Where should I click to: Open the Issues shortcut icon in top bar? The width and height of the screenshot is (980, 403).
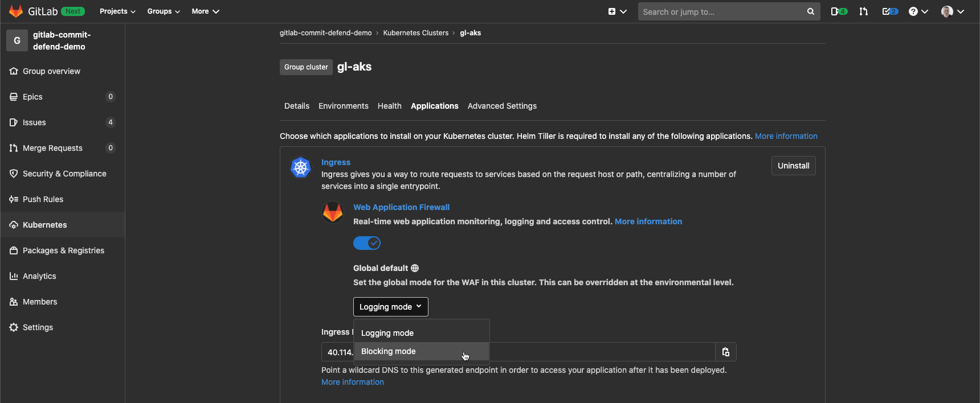point(838,11)
